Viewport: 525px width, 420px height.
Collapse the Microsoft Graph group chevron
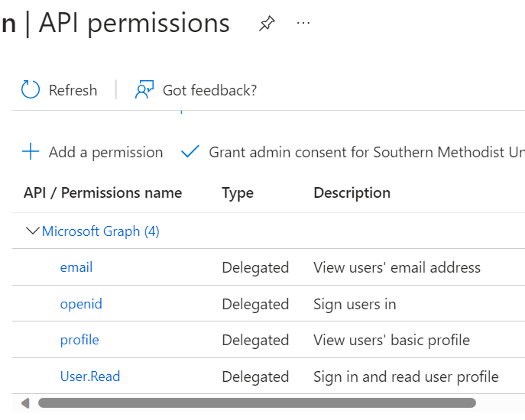point(32,231)
